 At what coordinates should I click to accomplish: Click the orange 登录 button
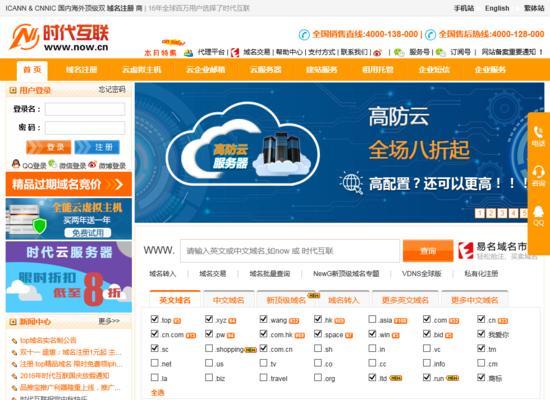49,147
